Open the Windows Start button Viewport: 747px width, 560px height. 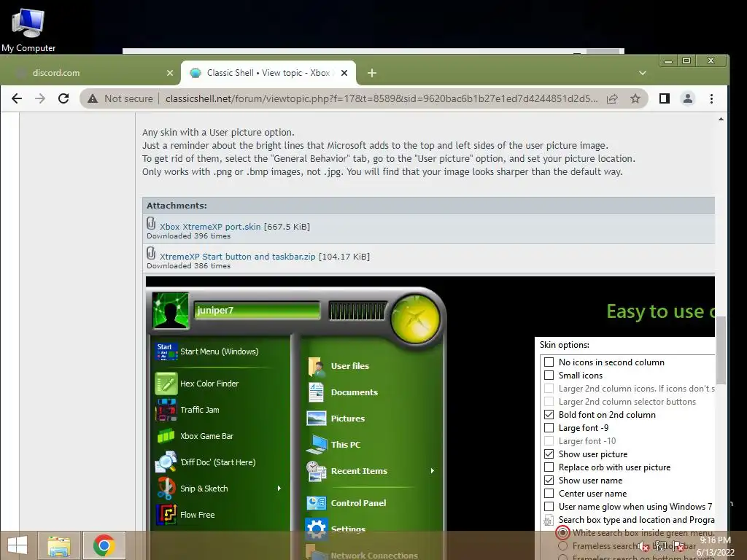18,545
